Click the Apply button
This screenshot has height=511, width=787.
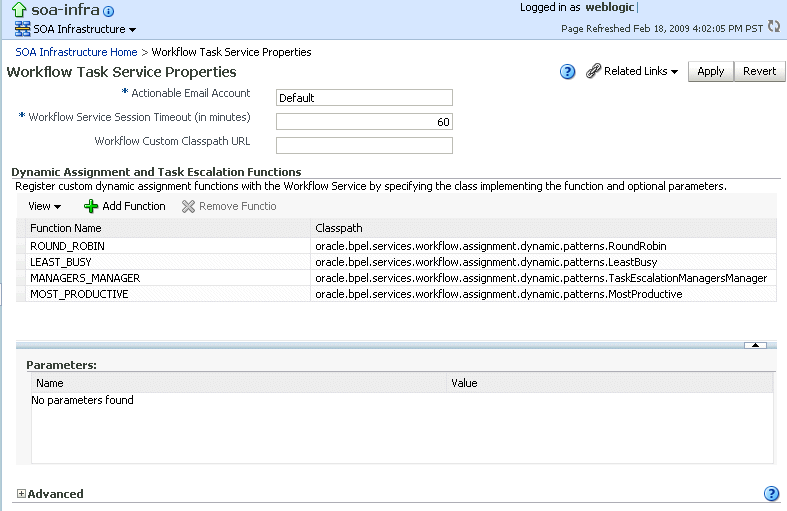click(711, 71)
